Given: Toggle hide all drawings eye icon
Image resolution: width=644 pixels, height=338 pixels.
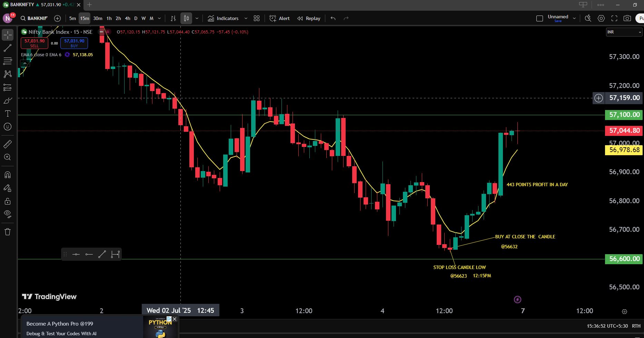Looking at the screenshot, I should pos(8,214).
